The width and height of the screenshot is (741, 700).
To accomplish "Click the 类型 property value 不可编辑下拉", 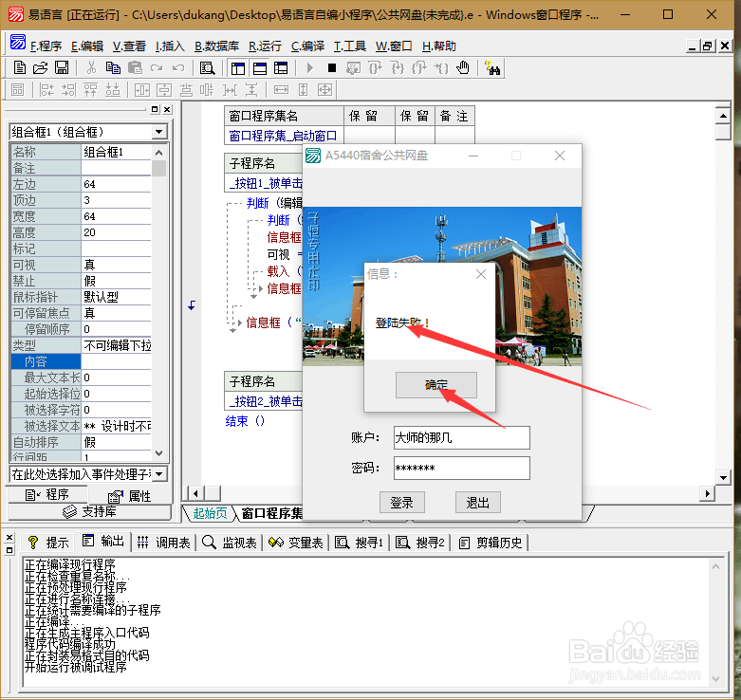I will tap(117, 345).
